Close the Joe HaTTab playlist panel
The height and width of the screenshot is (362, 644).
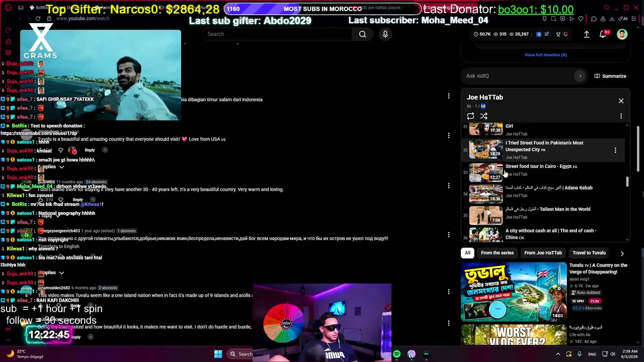pyautogui.click(x=621, y=101)
